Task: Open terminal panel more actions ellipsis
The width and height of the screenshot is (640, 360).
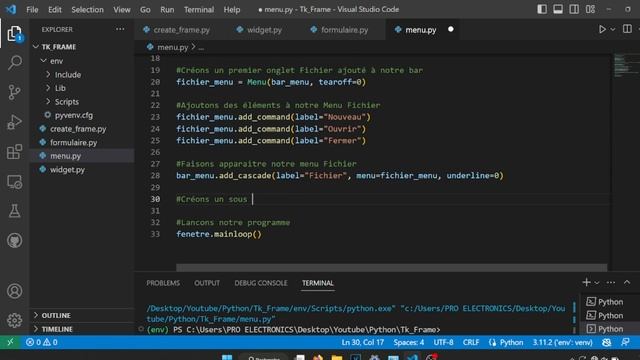Action: pyautogui.click(x=611, y=282)
